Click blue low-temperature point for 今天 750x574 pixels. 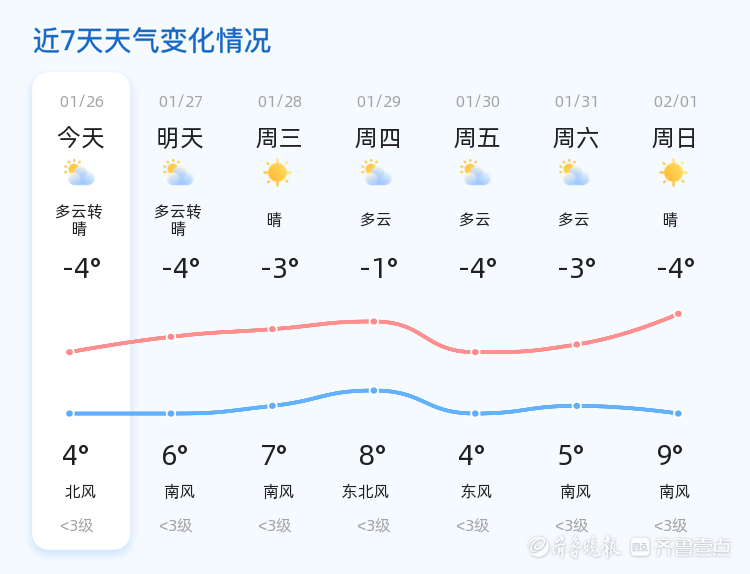tap(69, 413)
